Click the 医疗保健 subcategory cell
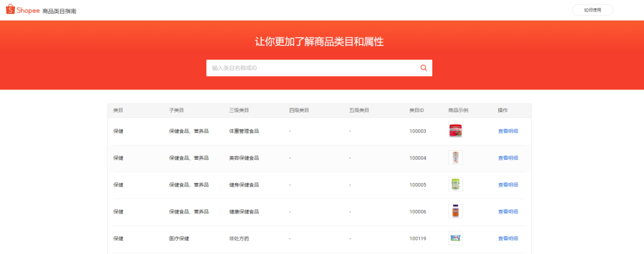This screenshot has width=644, height=254. coord(179,238)
